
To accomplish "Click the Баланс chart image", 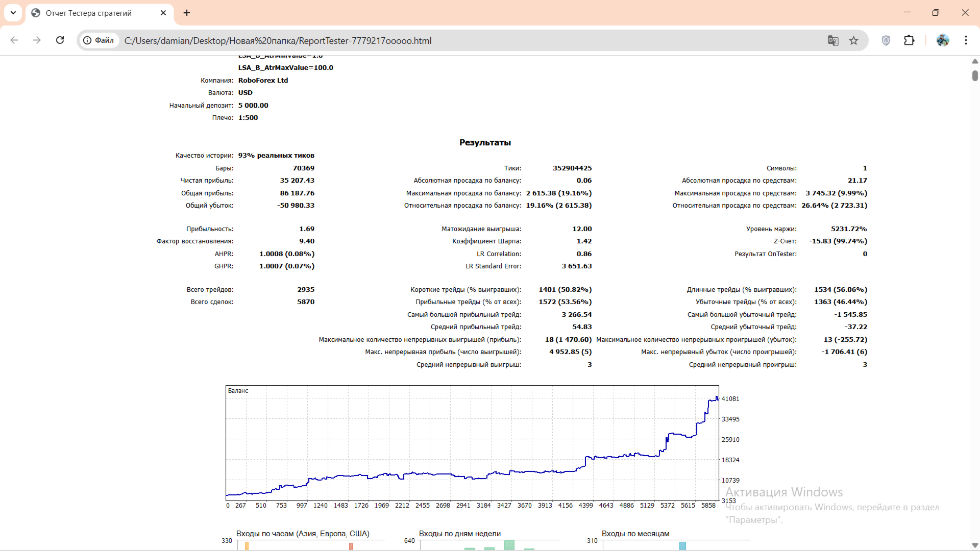I will click(472, 443).
